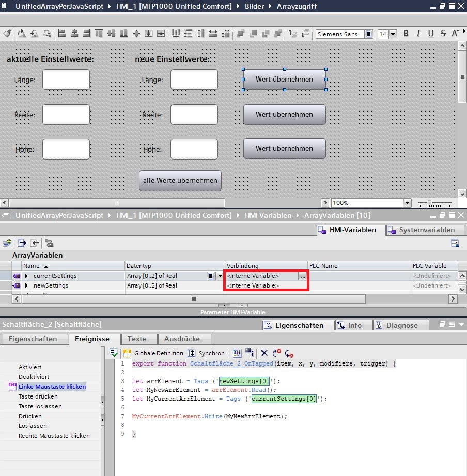Toggle underline text formatting
The width and height of the screenshot is (467, 476).
click(431, 34)
